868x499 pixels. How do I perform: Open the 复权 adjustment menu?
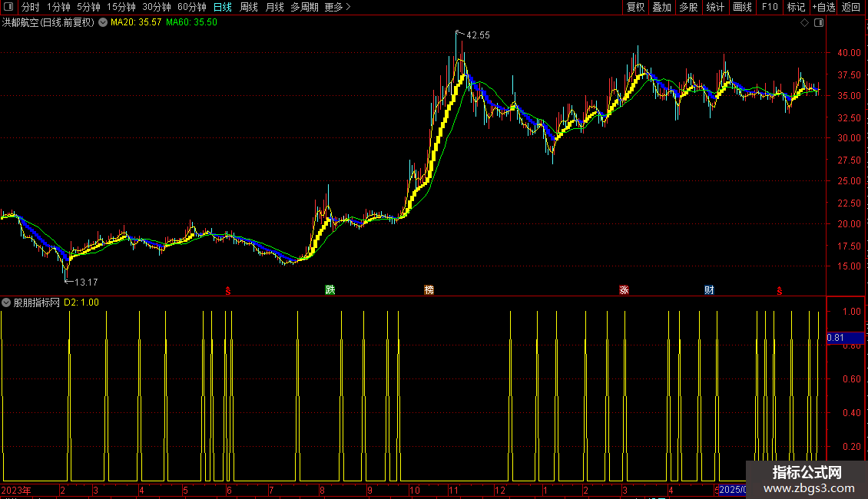pos(635,7)
